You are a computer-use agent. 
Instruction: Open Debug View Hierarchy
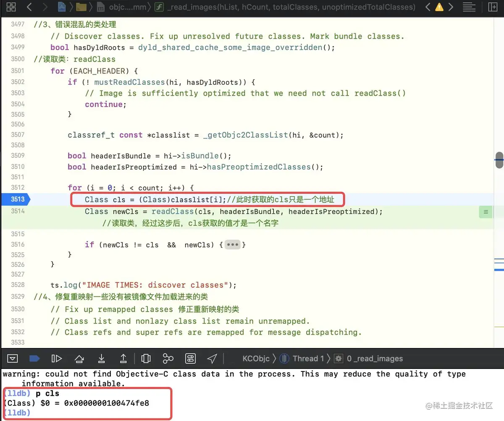point(146,358)
